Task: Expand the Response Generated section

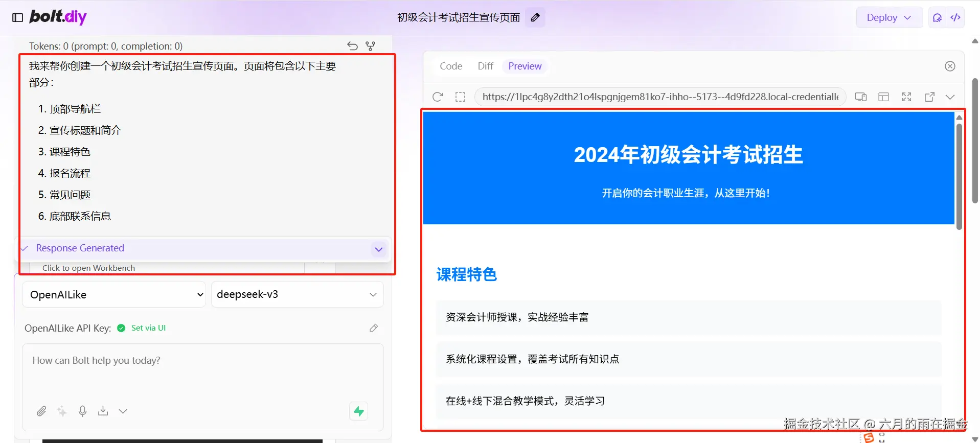Action: point(379,249)
